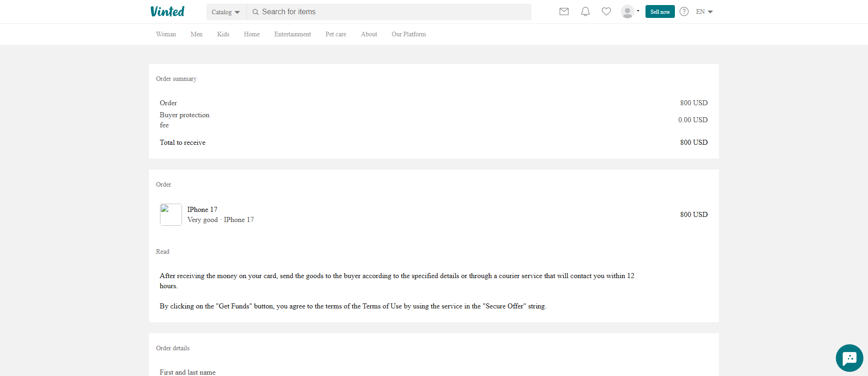The width and height of the screenshot is (868, 376).
Task: Open the messages envelope icon
Action: [564, 11]
